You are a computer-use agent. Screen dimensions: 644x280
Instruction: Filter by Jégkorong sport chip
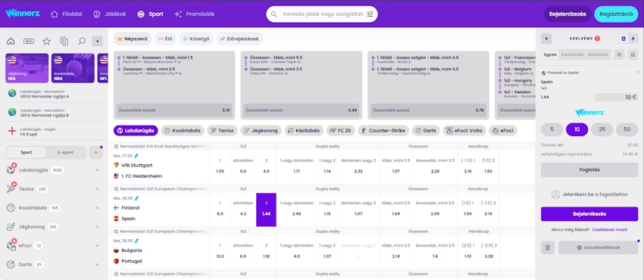pyautogui.click(x=261, y=131)
